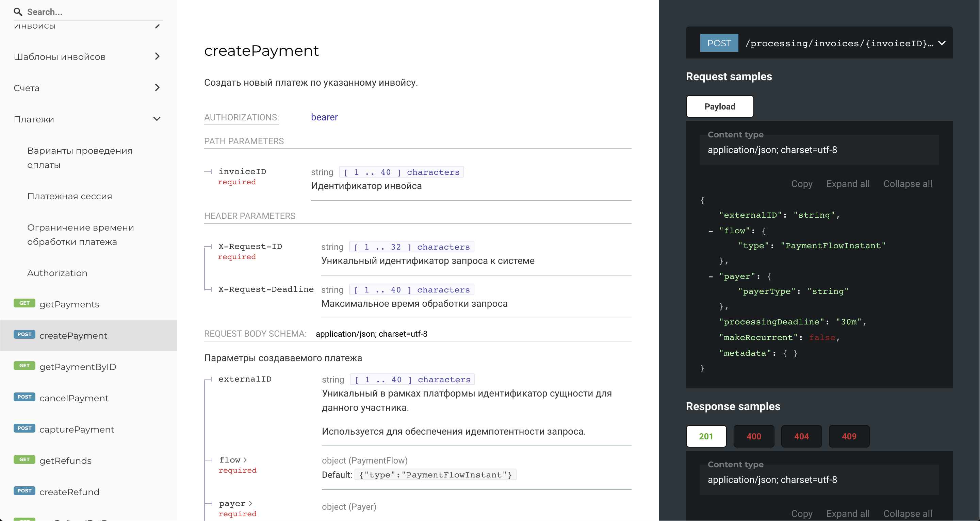Click the Payload button in request samples
This screenshot has height=521, width=980.
719,106
